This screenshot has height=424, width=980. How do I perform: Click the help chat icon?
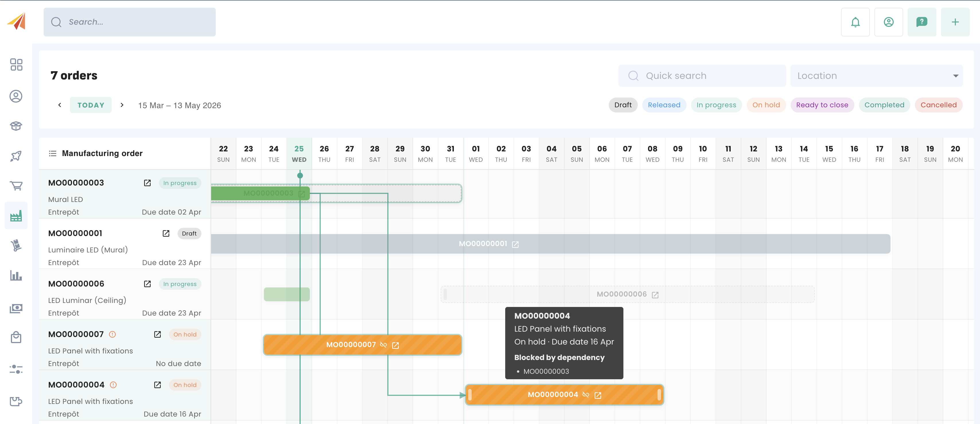point(921,22)
